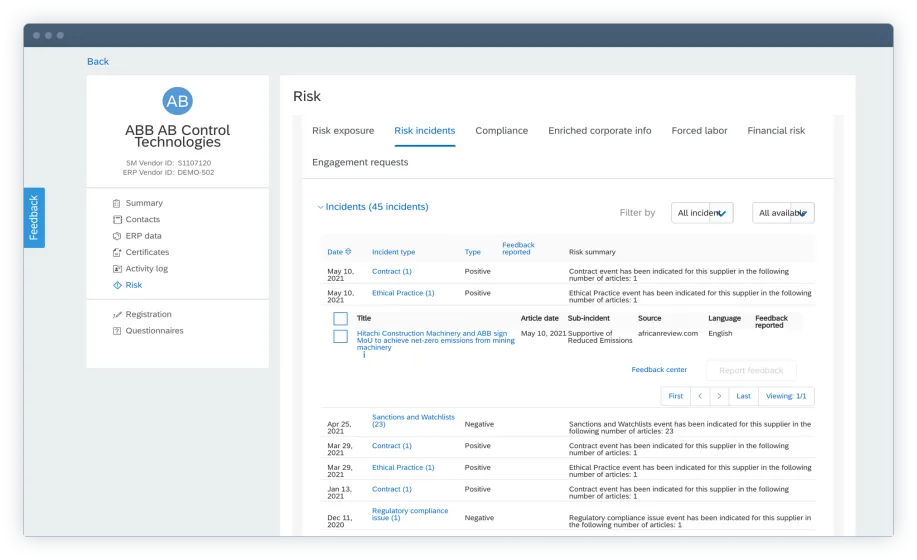
Task: Click the Summary clipboard icon in sidebar
Action: [x=116, y=203]
